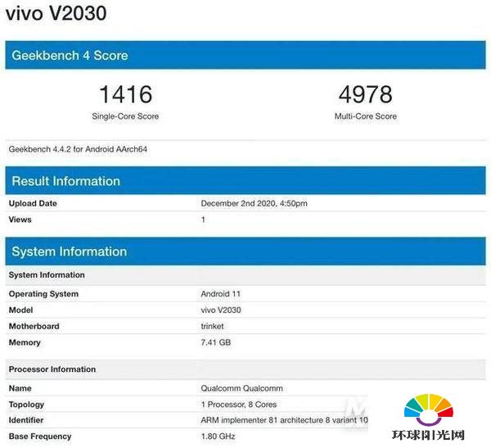Click the Views label
The image size is (491, 448).
(20, 219)
